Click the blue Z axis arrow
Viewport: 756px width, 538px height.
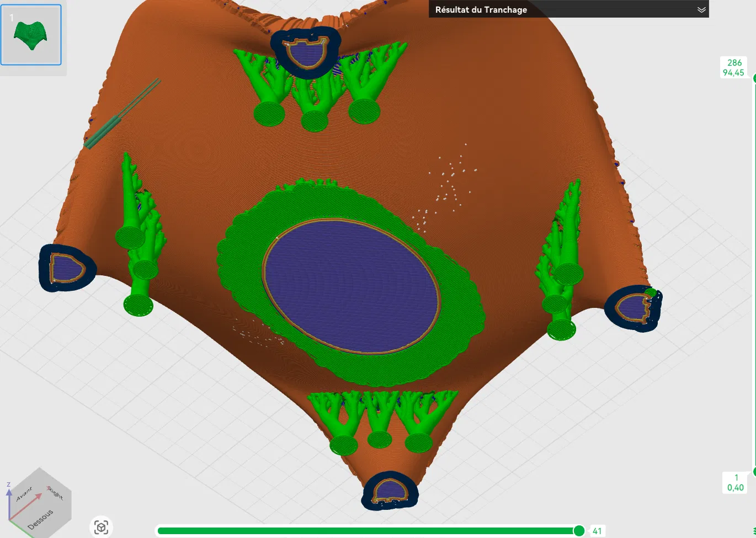point(9,501)
